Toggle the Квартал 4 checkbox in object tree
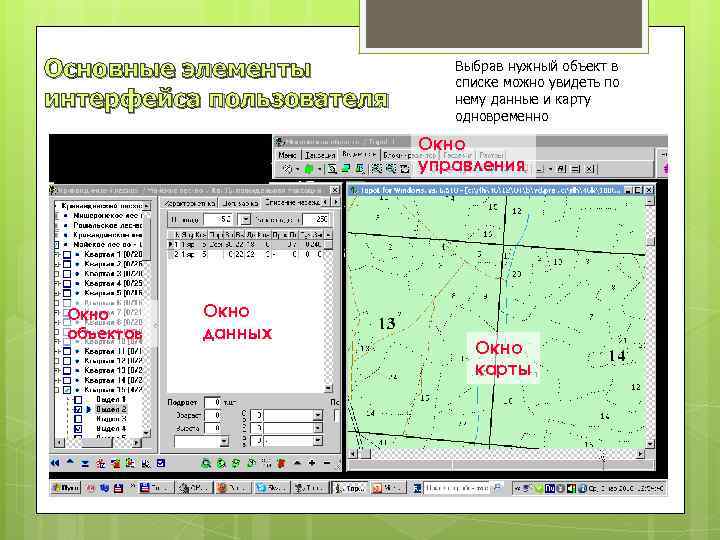 [67, 283]
